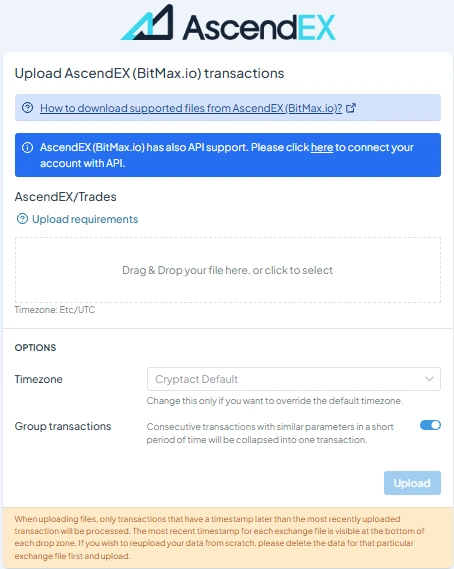The height and width of the screenshot is (569, 454).
Task: Click the OPTIONS section header
Action: click(x=35, y=348)
